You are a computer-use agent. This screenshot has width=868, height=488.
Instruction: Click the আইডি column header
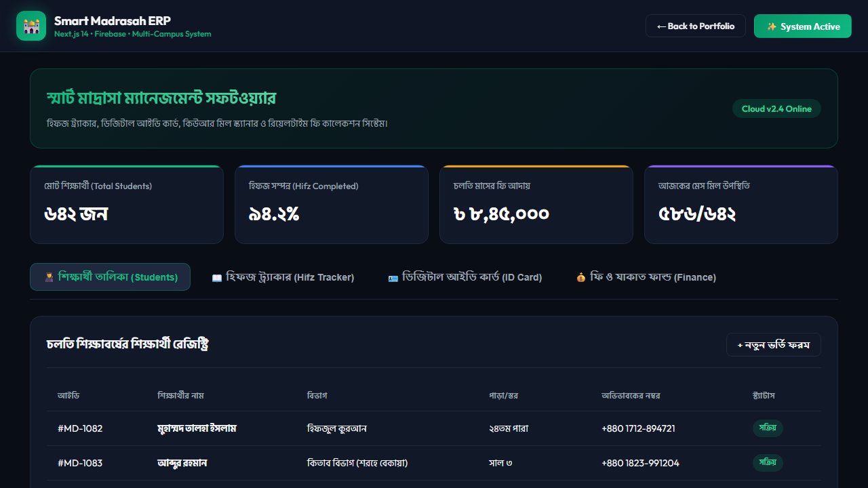[x=68, y=395]
